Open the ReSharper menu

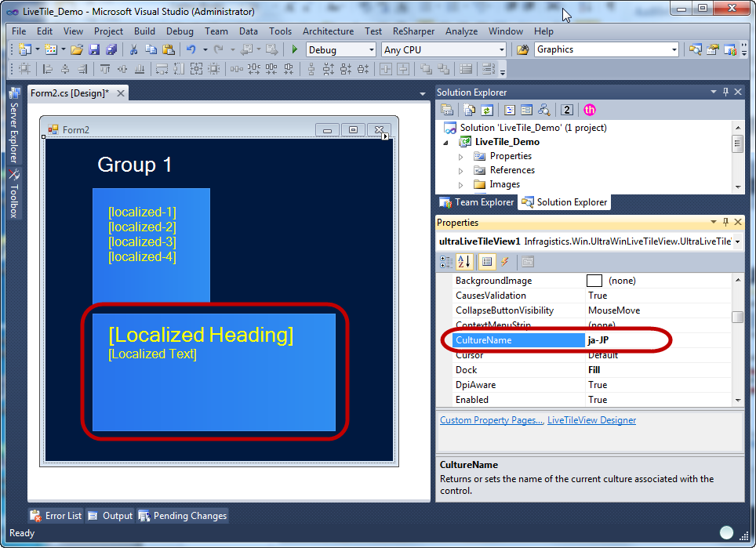414,31
